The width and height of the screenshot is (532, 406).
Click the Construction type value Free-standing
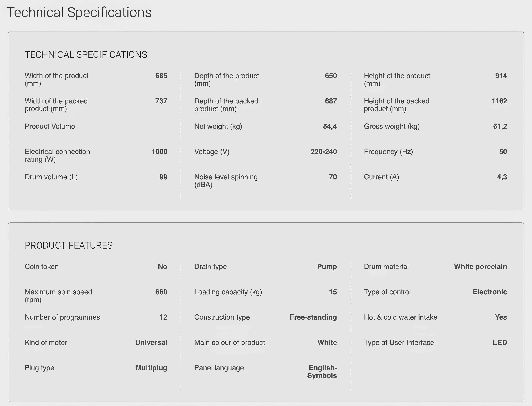(313, 317)
